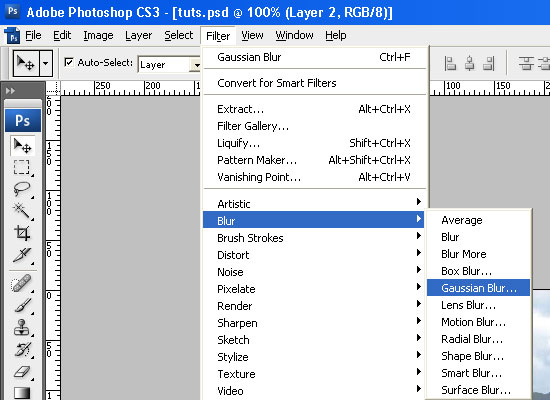Image resolution: width=550 pixels, height=400 pixels.
Task: Click the Photoshop document icon beside File
Action: (x=12, y=35)
